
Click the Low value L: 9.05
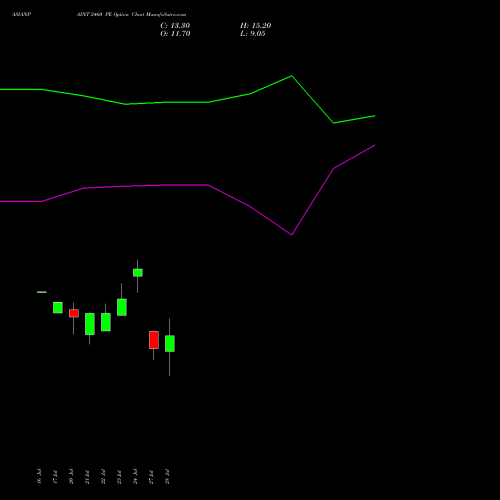click(x=253, y=34)
